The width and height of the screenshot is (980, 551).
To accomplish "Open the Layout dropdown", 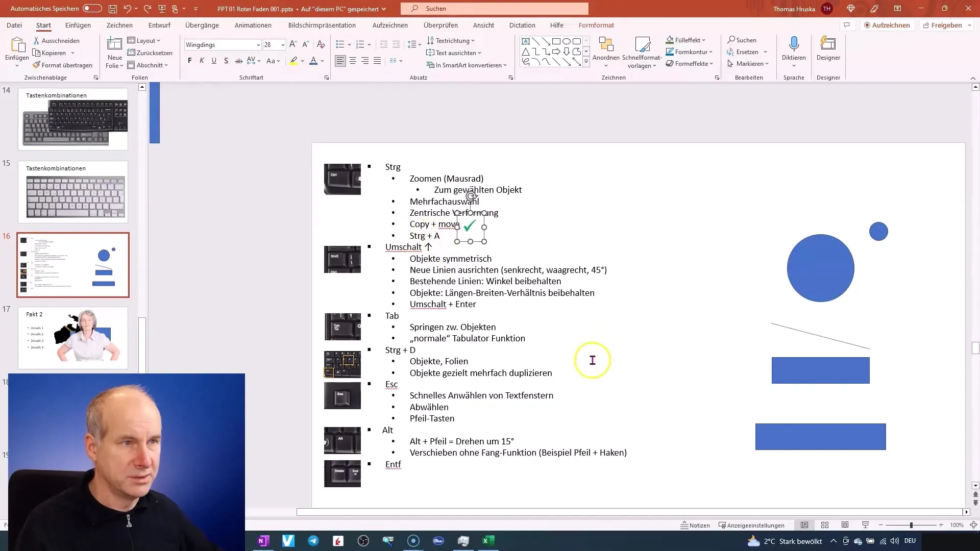I will click(144, 41).
